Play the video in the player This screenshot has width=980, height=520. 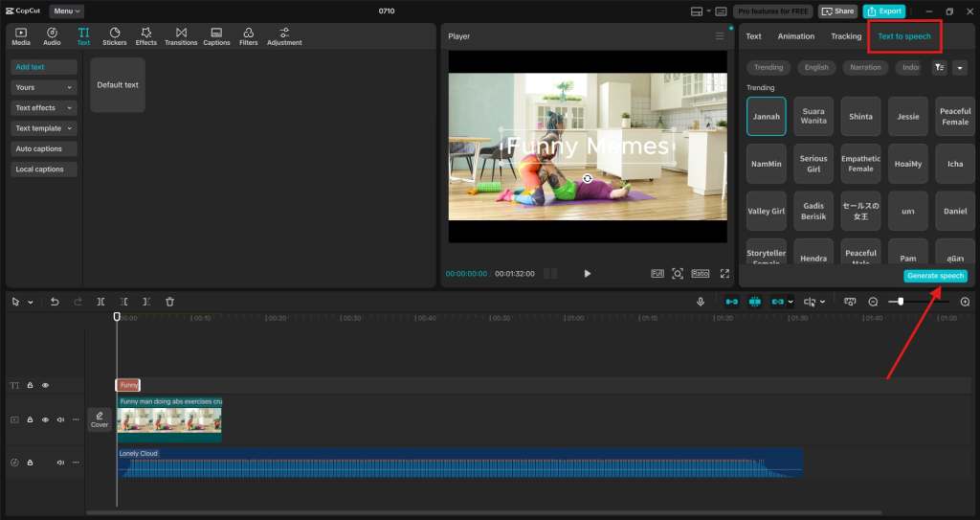(587, 274)
